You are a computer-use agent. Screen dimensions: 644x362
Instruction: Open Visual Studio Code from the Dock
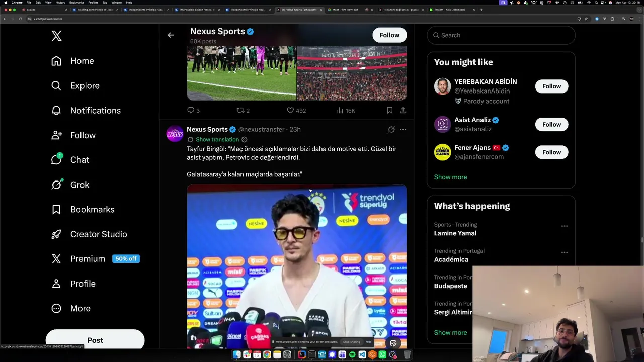(x=362, y=355)
